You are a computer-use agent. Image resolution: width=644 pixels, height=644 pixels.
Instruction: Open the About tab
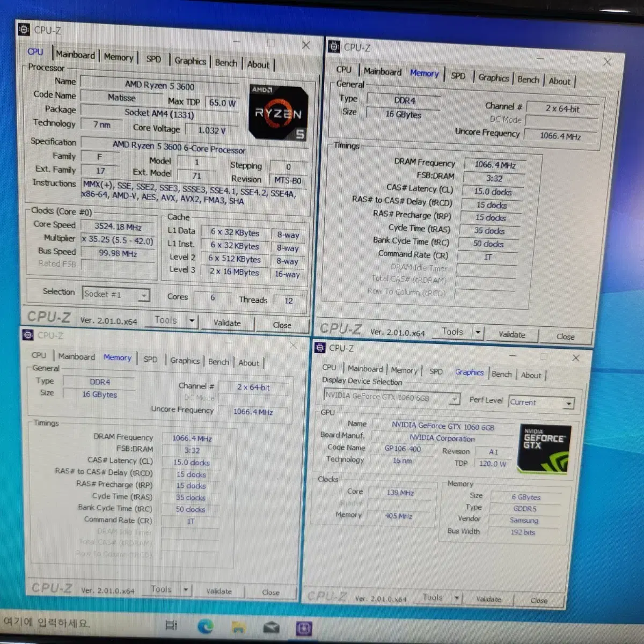click(259, 64)
